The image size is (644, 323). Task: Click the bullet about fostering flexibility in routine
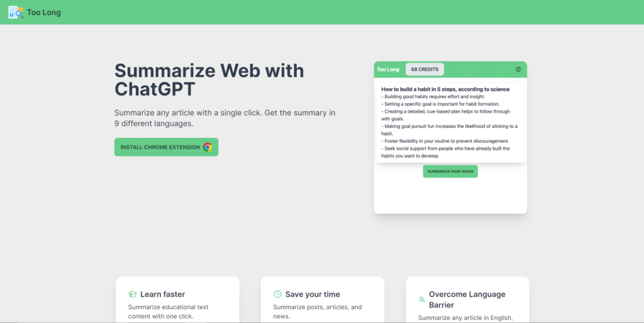tap(445, 141)
